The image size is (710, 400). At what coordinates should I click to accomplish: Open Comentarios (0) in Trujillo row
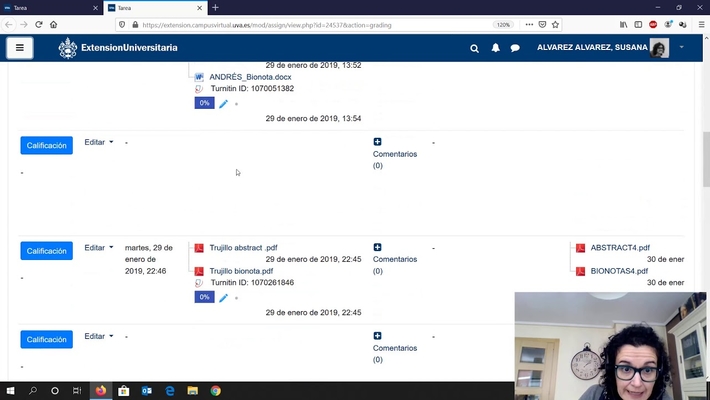395,265
